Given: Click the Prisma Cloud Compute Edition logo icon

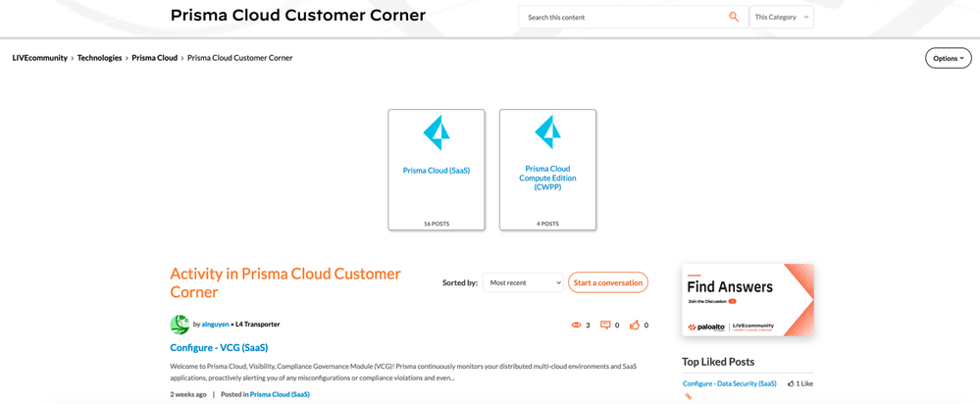Looking at the screenshot, I should tap(547, 131).
